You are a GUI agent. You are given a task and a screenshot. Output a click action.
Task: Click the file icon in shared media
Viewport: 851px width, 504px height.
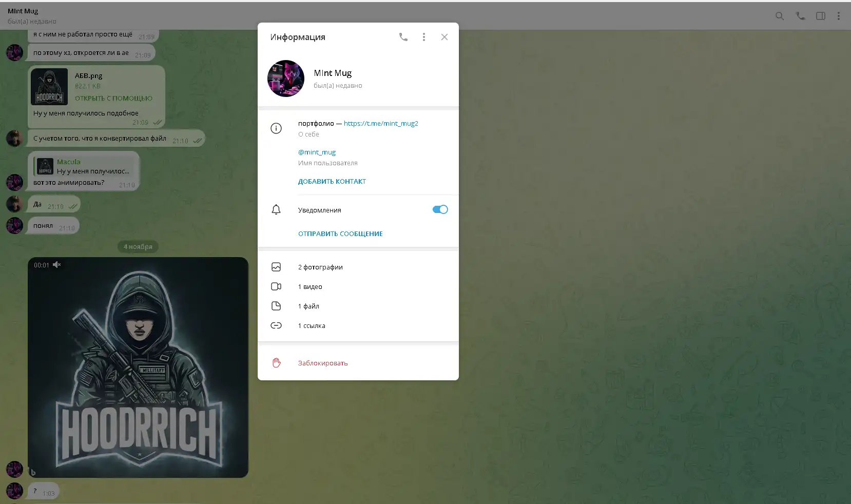[x=276, y=306]
